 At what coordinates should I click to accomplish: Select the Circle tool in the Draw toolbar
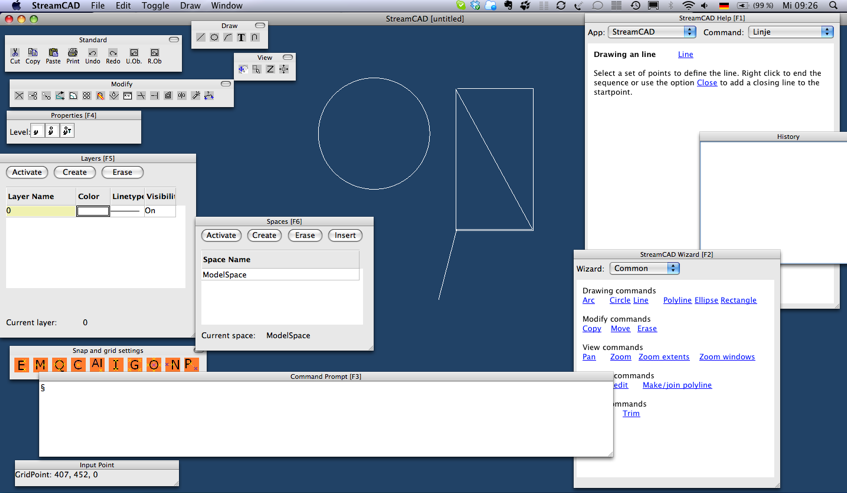[214, 37]
